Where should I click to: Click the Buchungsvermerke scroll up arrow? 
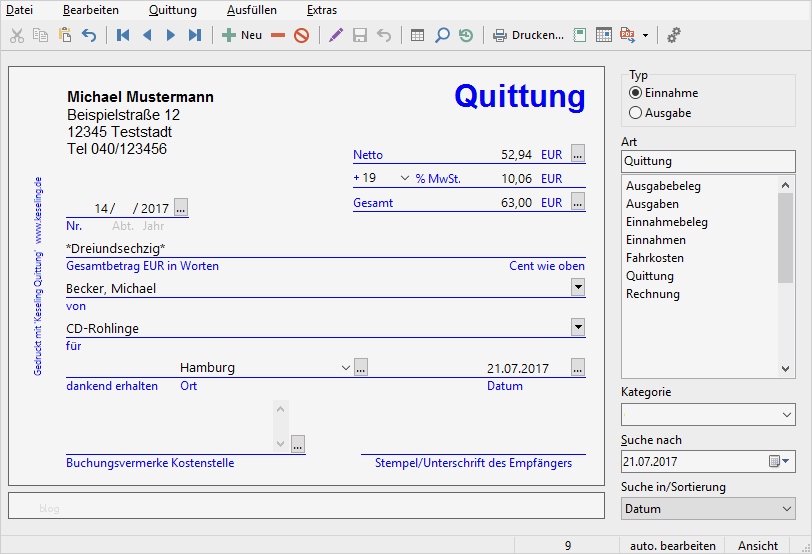tap(281, 409)
